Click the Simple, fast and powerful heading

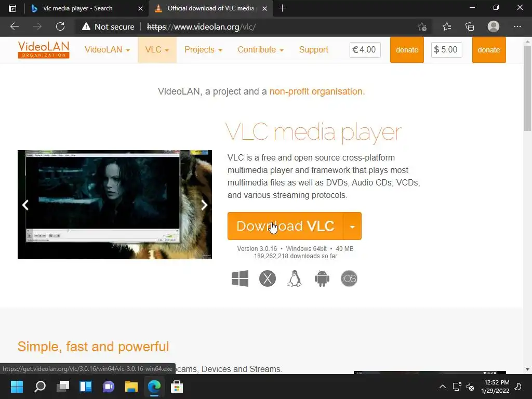coord(94,347)
